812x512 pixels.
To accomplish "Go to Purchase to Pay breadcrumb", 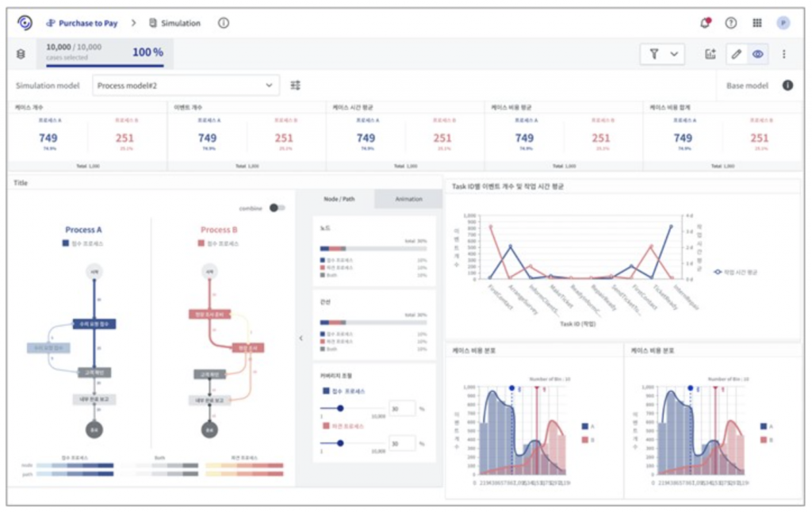I will pyautogui.click(x=82, y=23).
